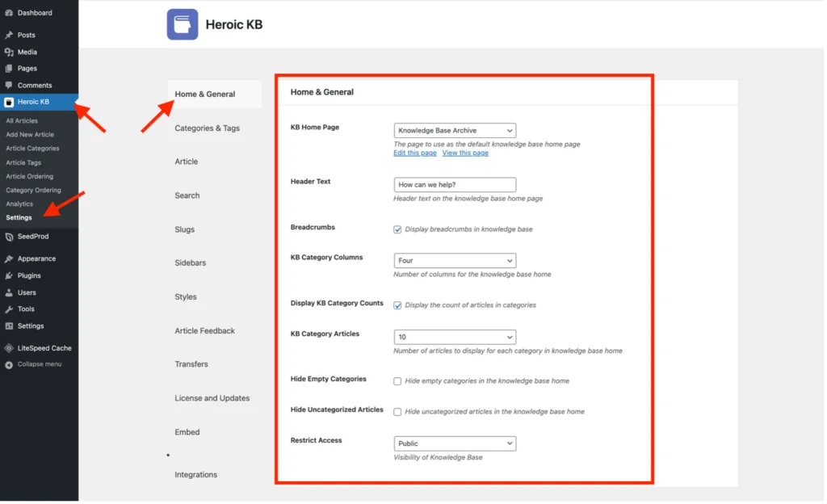Image resolution: width=827 pixels, height=504 pixels.
Task: Click the Posts pin icon
Action: 9,35
